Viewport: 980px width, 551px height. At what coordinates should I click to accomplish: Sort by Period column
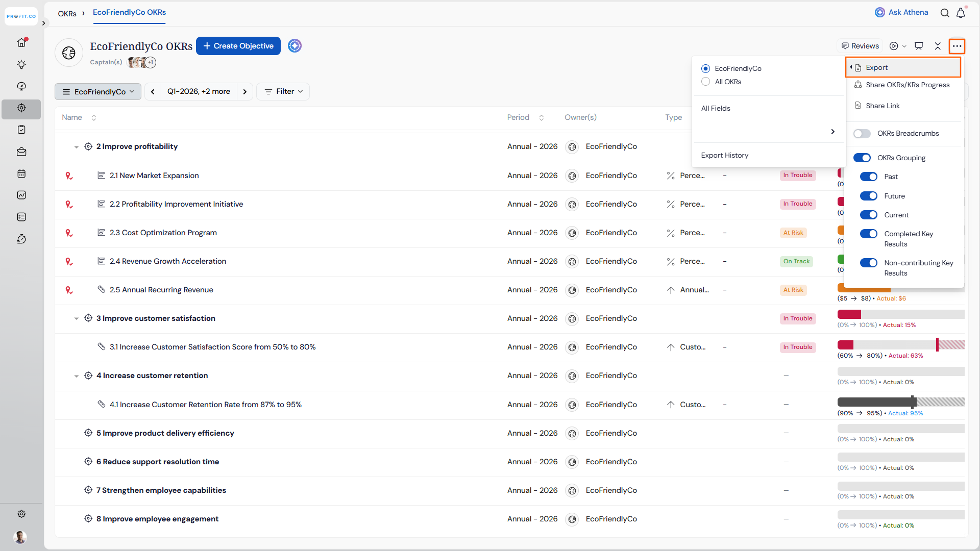(x=542, y=118)
